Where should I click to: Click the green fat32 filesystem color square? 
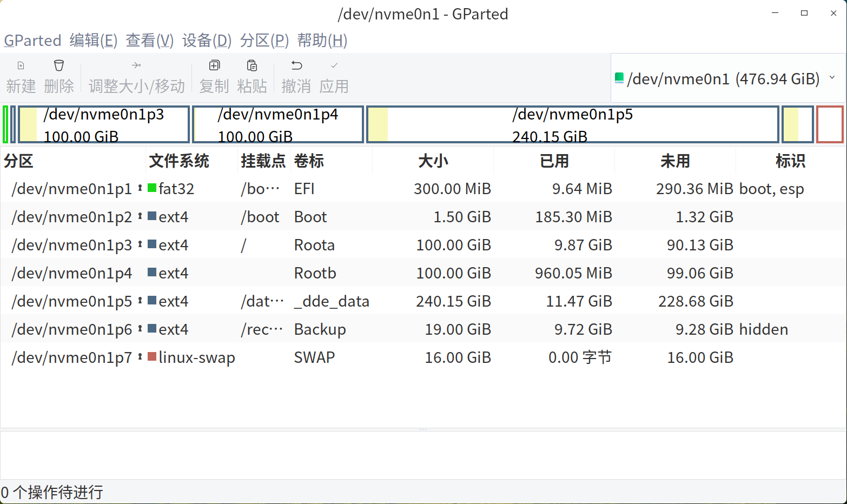coord(152,188)
